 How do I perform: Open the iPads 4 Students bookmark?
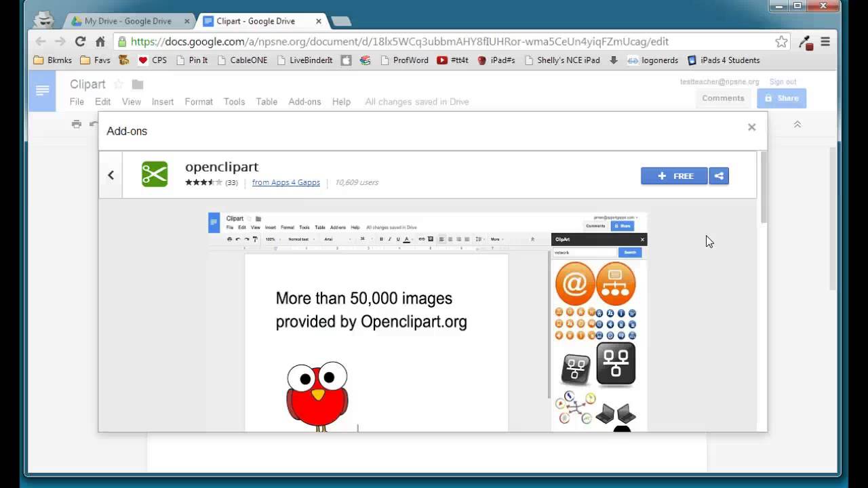pos(724,60)
